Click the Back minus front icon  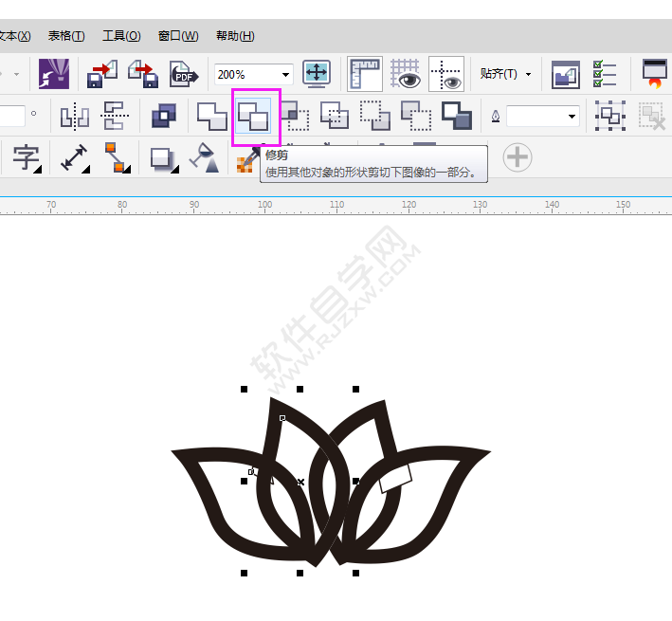tap(416, 116)
